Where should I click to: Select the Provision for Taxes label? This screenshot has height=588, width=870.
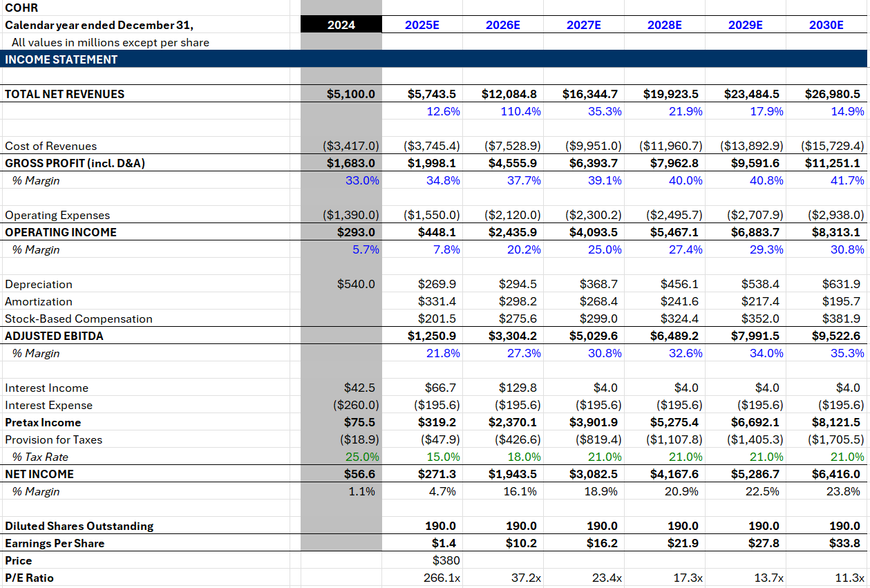(x=53, y=439)
